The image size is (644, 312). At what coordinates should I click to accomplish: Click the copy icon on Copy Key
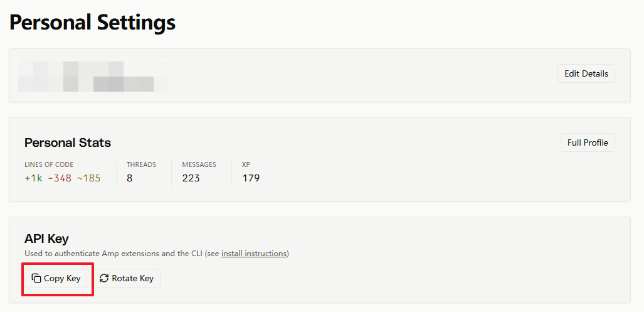click(36, 278)
